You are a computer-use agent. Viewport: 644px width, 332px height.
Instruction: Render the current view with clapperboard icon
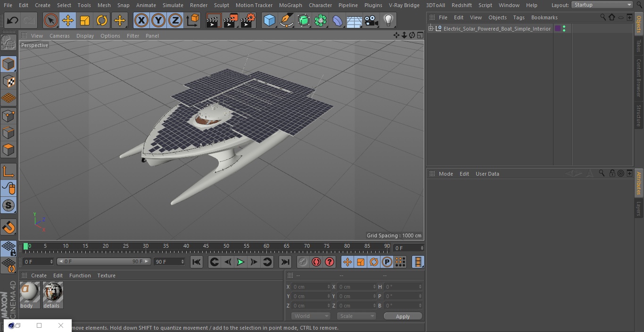pyautogui.click(x=214, y=20)
